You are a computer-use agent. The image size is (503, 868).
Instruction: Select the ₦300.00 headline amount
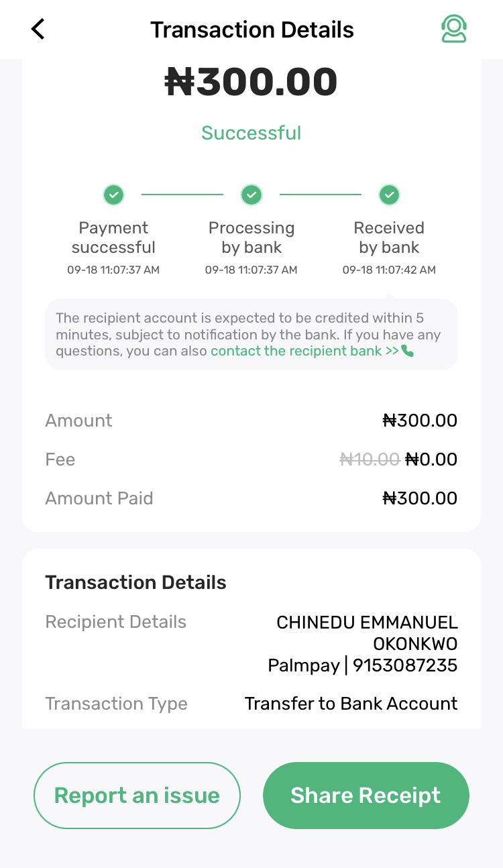coord(251,83)
